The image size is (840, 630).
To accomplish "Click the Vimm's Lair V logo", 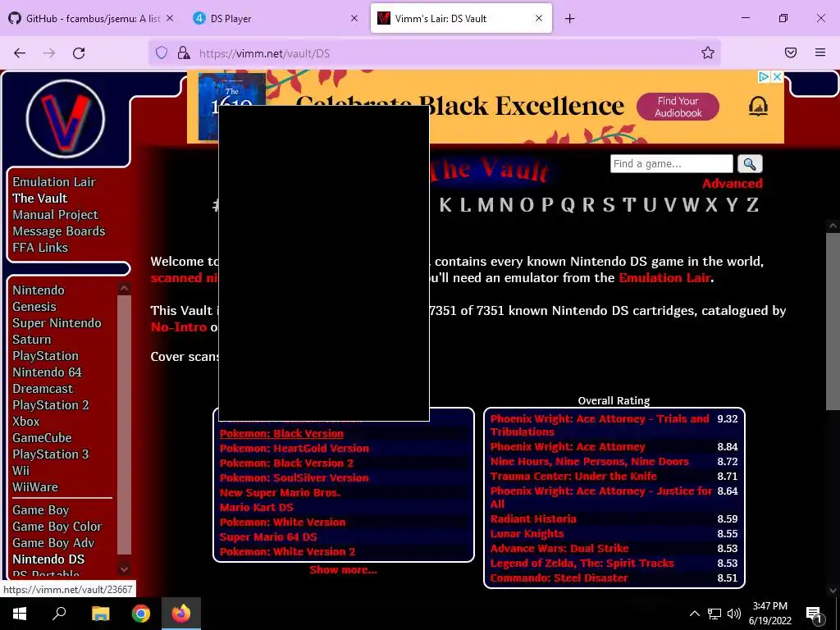I will point(66,119).
